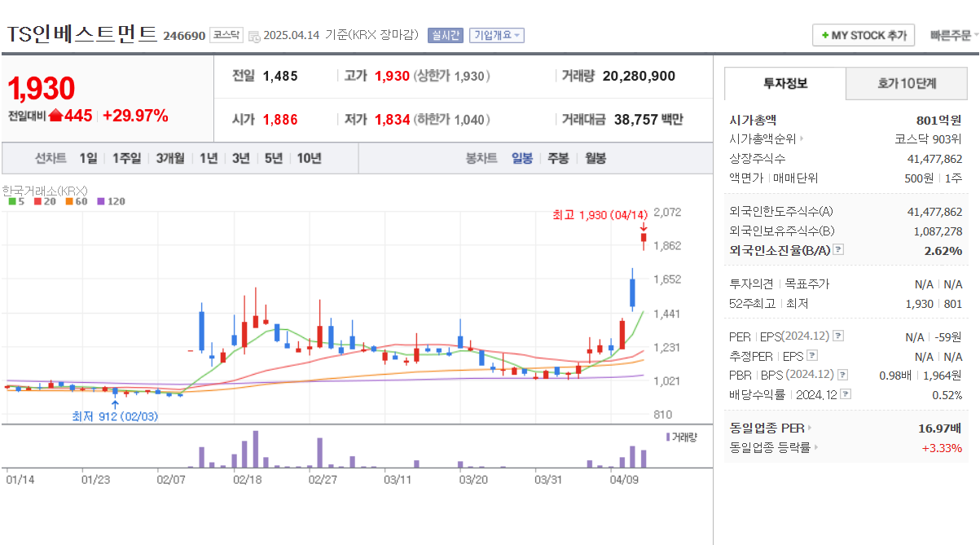Show the 1일 line chart
This screenshot has height=545, width=980.
click(88, 158)
